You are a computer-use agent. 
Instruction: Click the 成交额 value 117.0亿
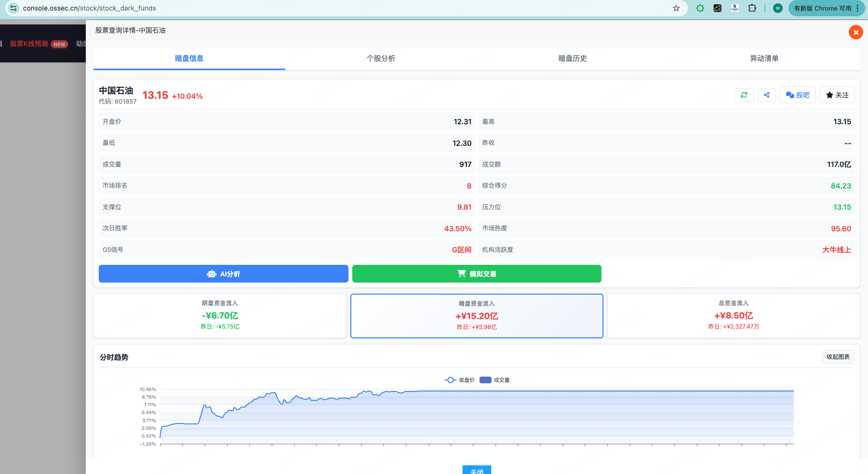click(839, 165)
